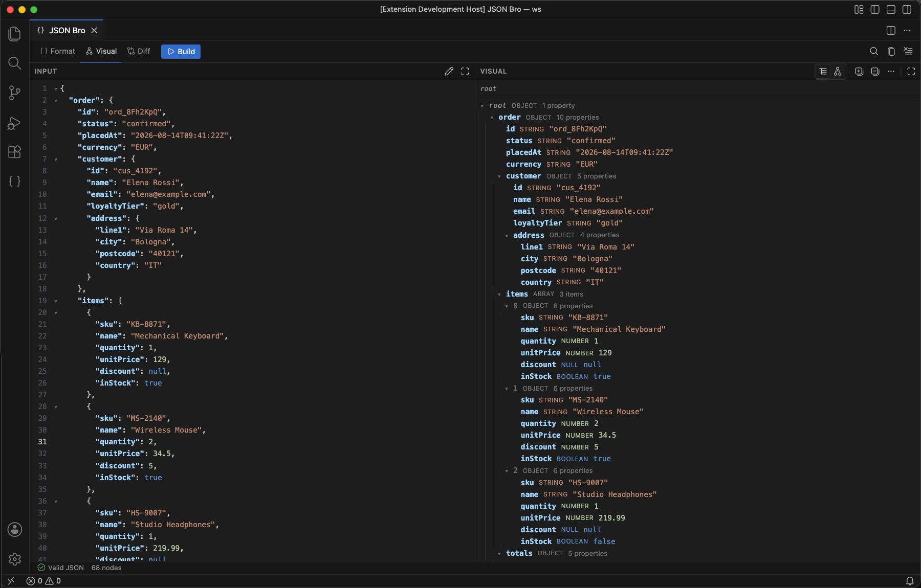This screenshot has width=921, height=588.
Task: Maximize the INPUT panel with fullscreen icon
Action: 465,72
